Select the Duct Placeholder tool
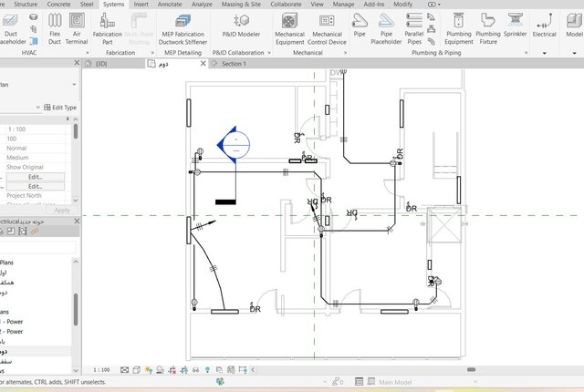584x392 pixels. [x=11, y=29]
